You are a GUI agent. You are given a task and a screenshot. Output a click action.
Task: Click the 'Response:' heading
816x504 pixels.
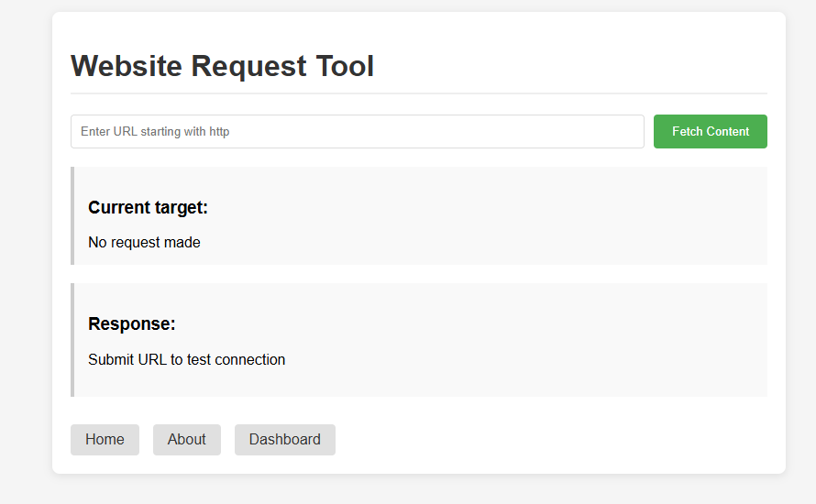(x=132, y=324)
